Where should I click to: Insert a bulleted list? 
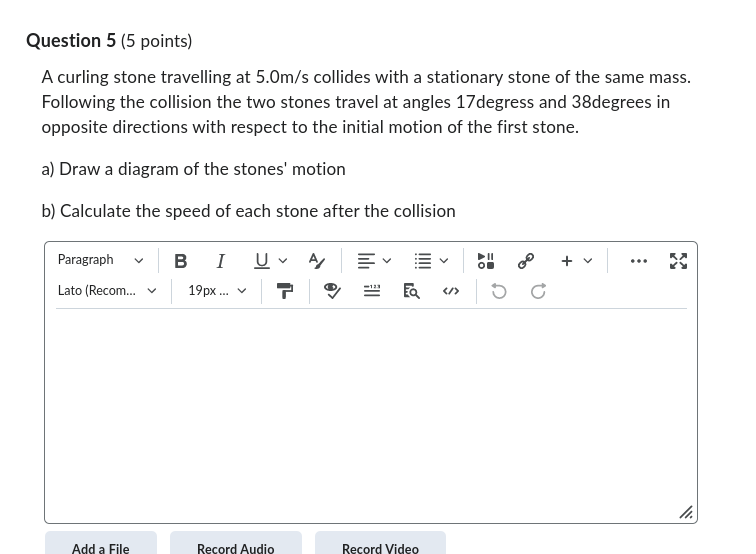423,261
